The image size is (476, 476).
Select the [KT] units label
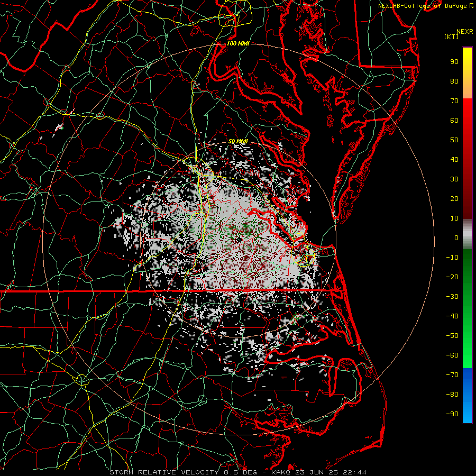pyautogui.click(x=452, y=36)
